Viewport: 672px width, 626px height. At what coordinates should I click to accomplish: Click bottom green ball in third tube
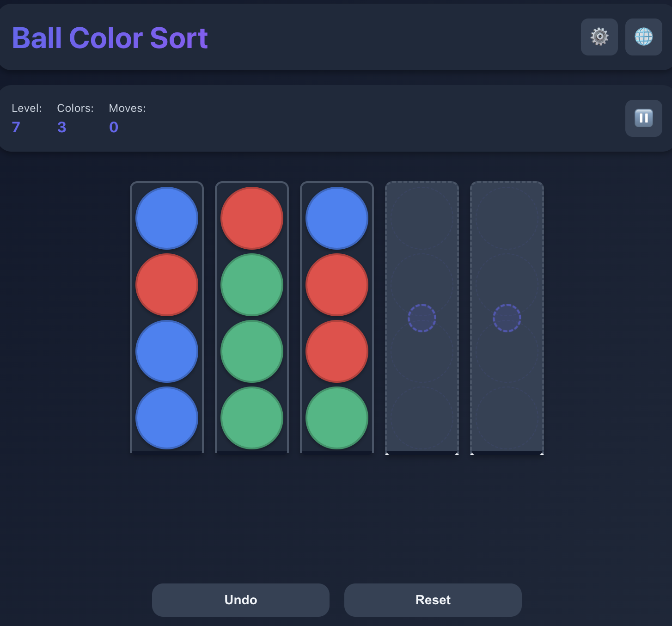(337, 418)
